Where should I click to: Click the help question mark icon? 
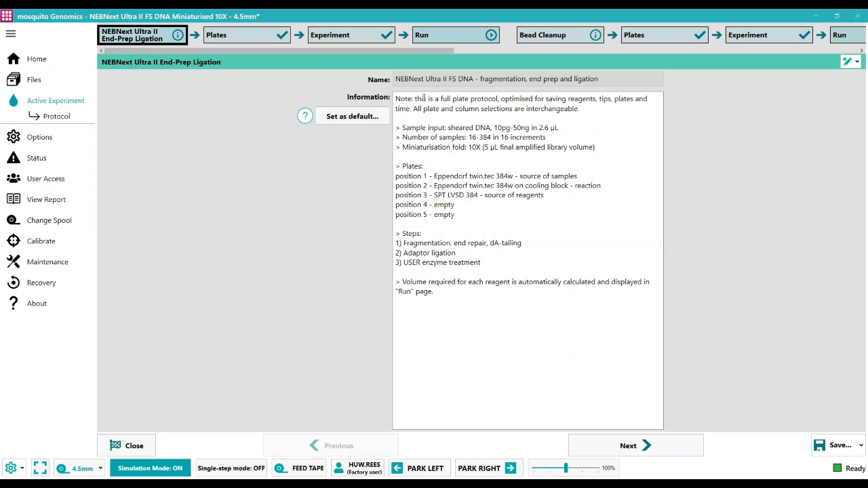click(305, 116)
